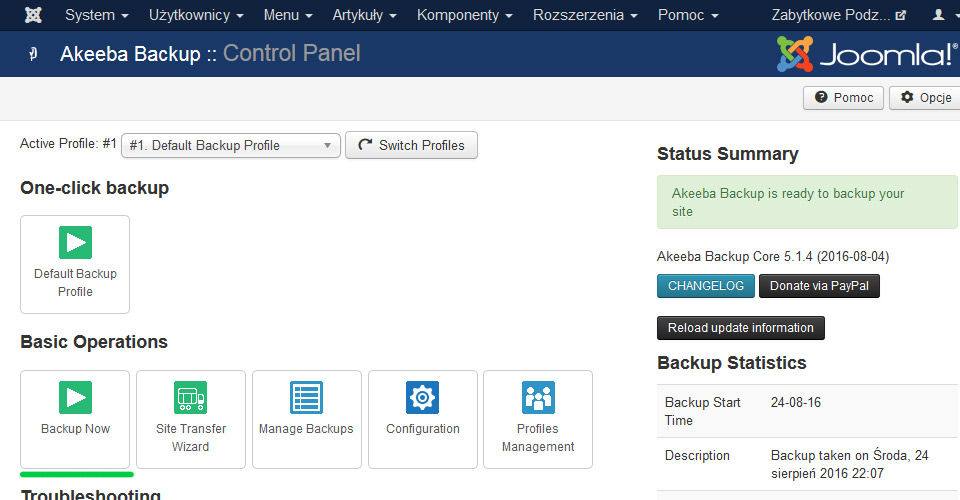Click the 'Active Profile: #1' label
The image size is (960, 500).
(x=68, y=144)
